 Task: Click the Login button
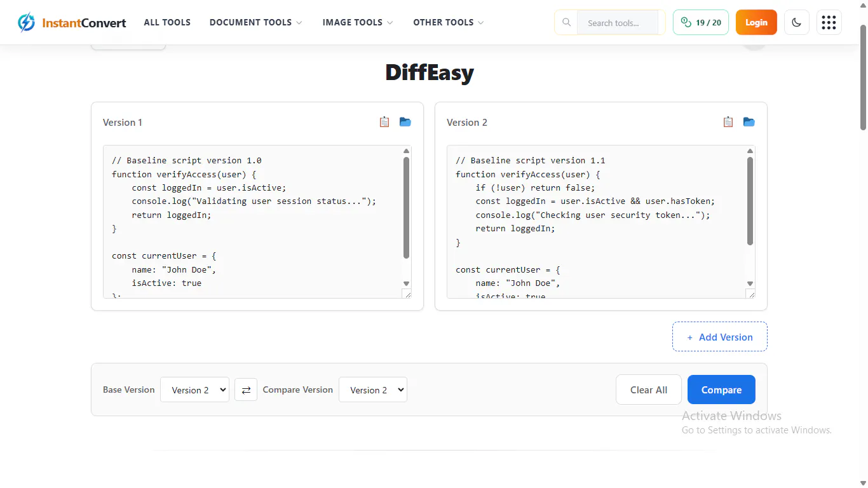click(x=756, y=22)
